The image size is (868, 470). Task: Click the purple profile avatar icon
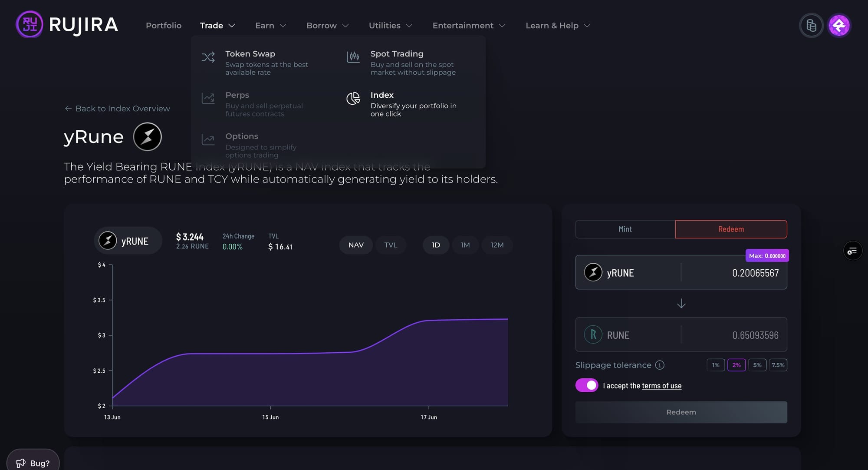[x=839, y=26]
